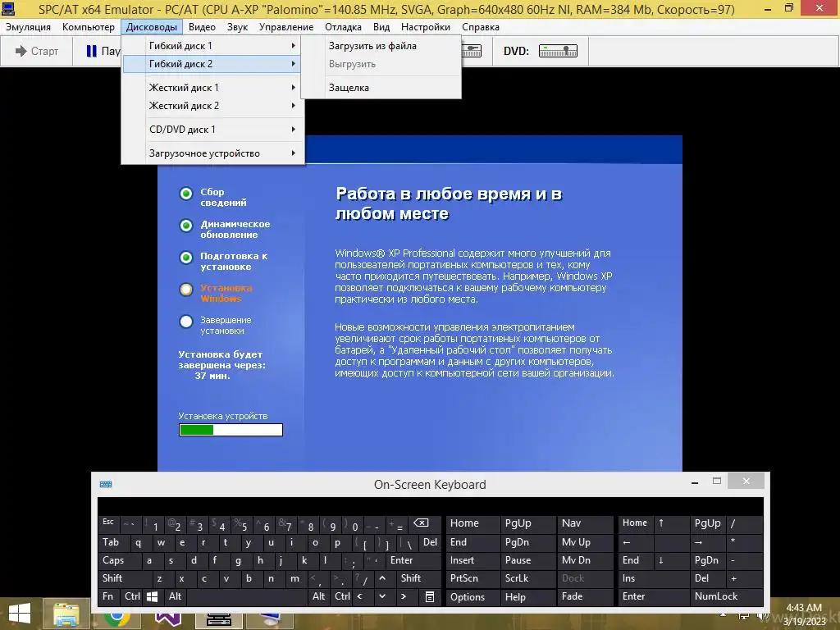Click the PrtScn key on On-Screen Keyboard

472,578
